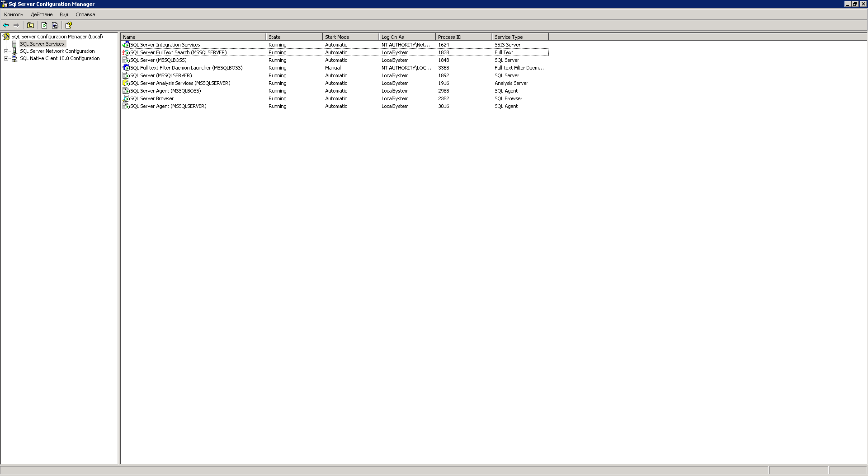The width and height of the screenshot is (868, 476).
Task: Click the SQL Server (MSSQLSERVER) service icon
Action: tap(126, 75)
